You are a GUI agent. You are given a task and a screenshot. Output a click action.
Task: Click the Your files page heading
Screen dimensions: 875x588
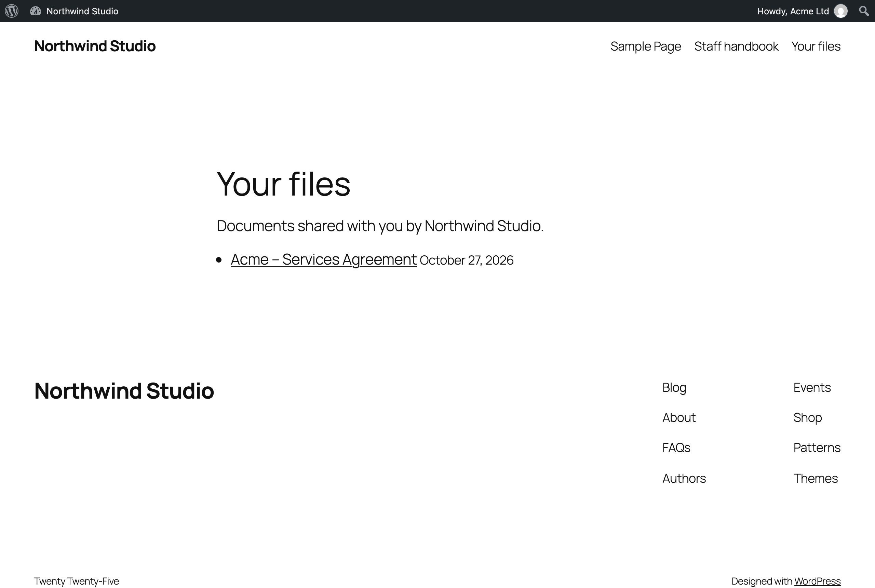tap(283, 184)
